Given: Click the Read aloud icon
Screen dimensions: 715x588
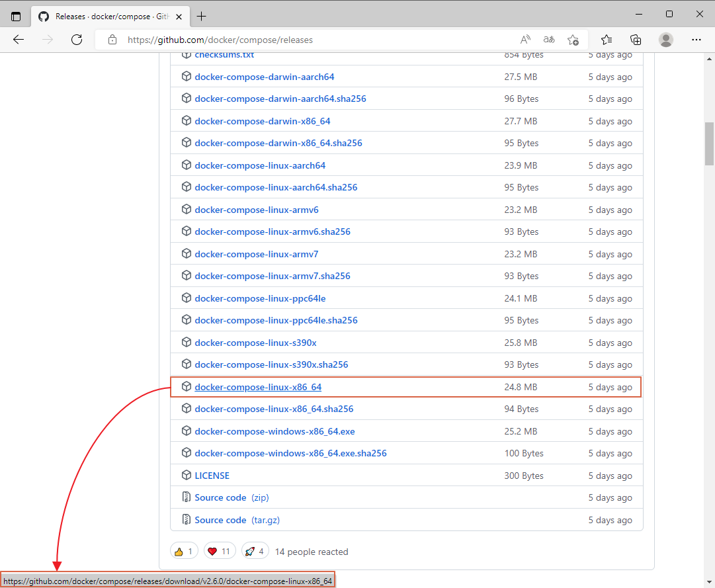Looking at the screenshot, I should pos(525,40).
